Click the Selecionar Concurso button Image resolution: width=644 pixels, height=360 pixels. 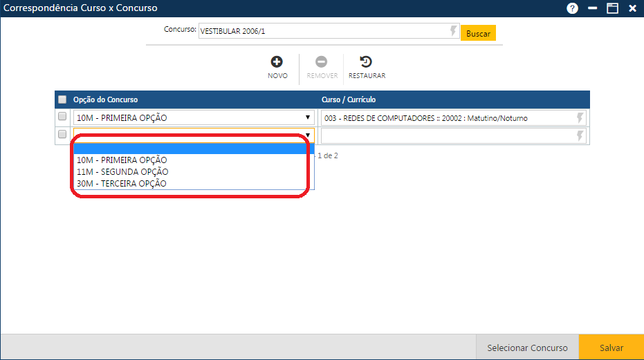pyautogui.click(x=527, y=348)
